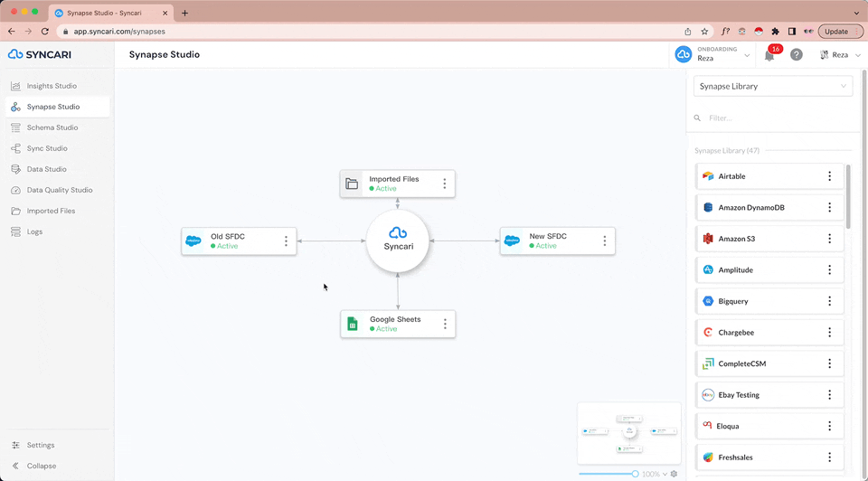Open canvas settings gear icon

(674, 474)
